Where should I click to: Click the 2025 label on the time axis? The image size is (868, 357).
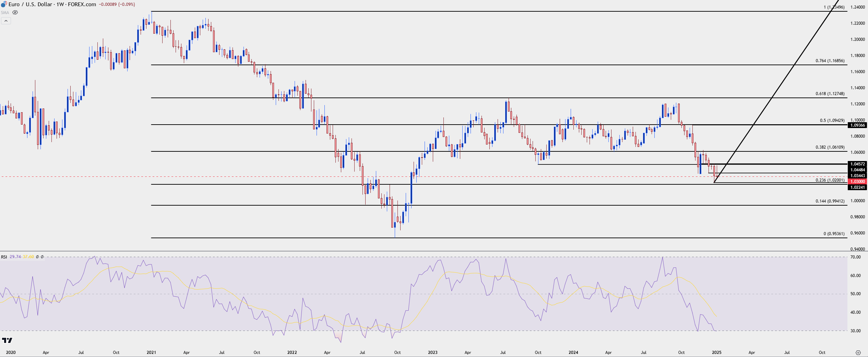716,353
